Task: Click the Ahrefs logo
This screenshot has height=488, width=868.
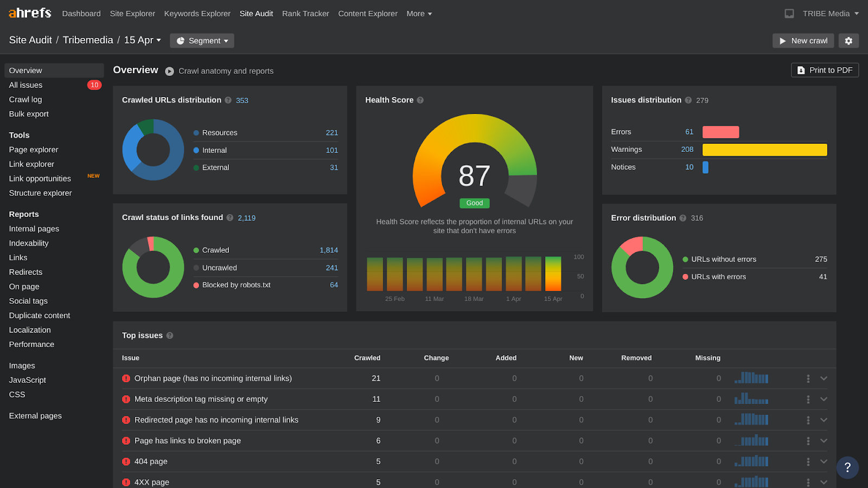Action: [x=30, y=13]
